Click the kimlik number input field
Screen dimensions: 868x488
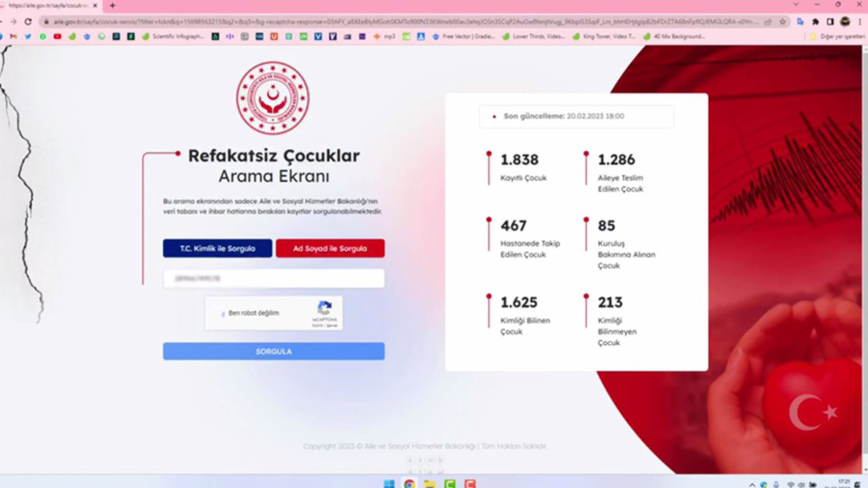click(273, 277)
